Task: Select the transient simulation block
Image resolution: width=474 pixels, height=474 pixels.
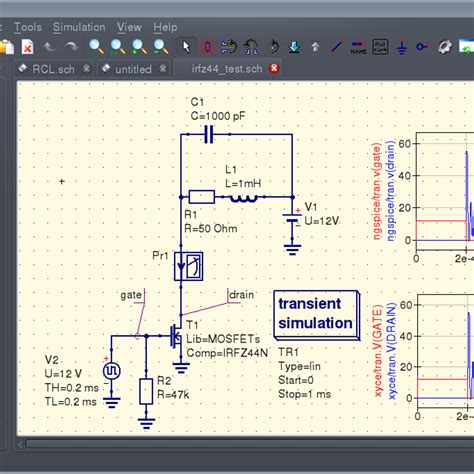Action: pyautogui.click(x=316, y=315)
